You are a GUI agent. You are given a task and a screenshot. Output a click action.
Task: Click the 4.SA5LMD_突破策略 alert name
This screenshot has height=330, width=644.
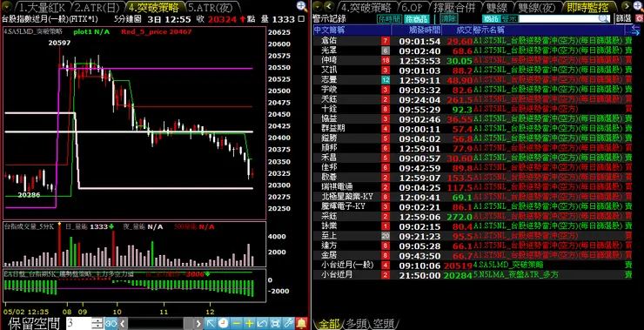[508, 265]
